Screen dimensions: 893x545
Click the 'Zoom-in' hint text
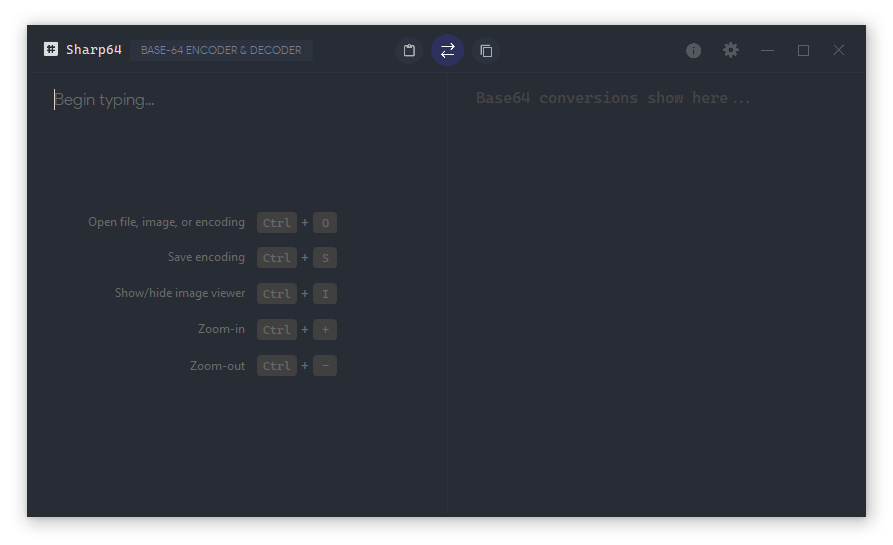tap(221, 329)
